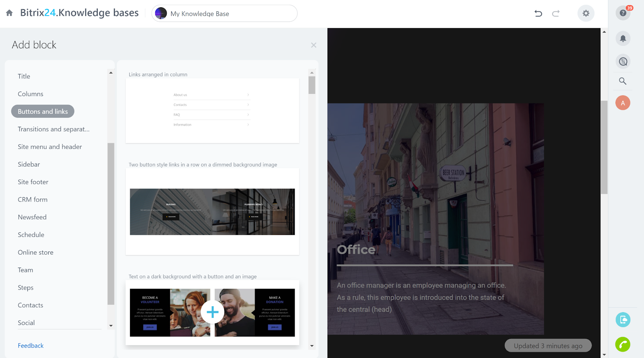
Task: Open settings gear icon
Action: tap(586, 14)
